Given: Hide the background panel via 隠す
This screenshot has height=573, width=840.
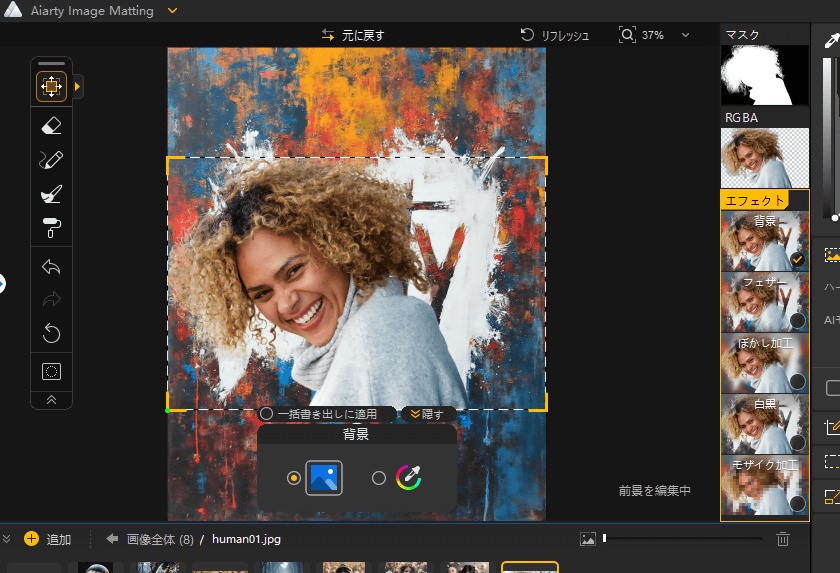Looking at the screenshot, I should [x=428, y=414].
